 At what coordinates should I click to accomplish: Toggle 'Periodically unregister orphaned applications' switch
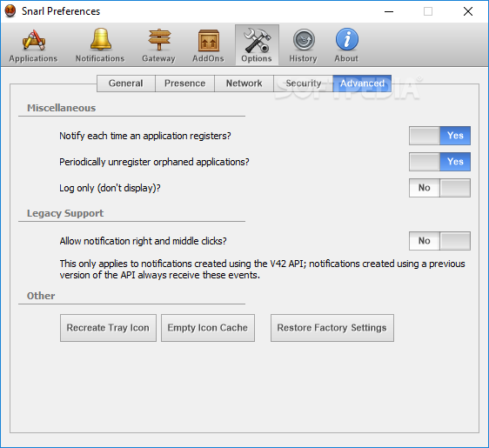439,162
